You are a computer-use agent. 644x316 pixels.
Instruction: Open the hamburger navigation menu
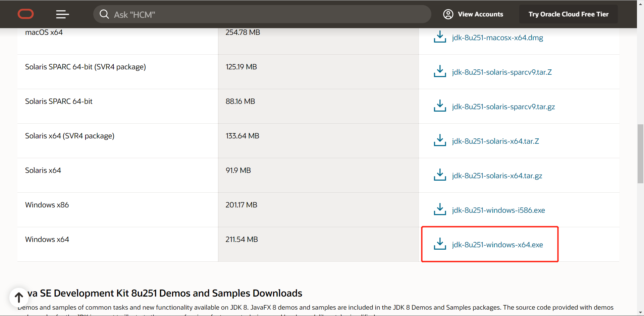point(62,14)
